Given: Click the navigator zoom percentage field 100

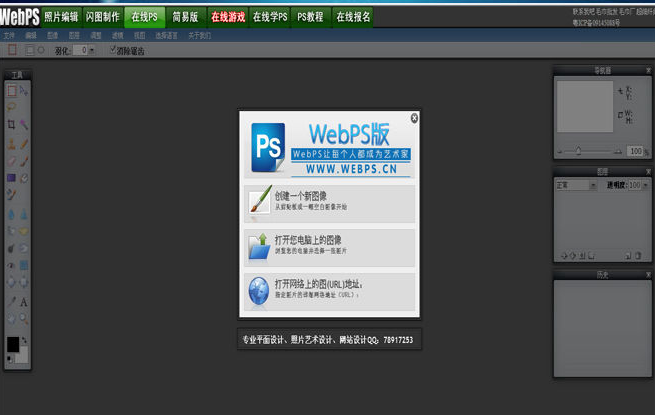Looking at the screenshot, I should click(635, 151).
